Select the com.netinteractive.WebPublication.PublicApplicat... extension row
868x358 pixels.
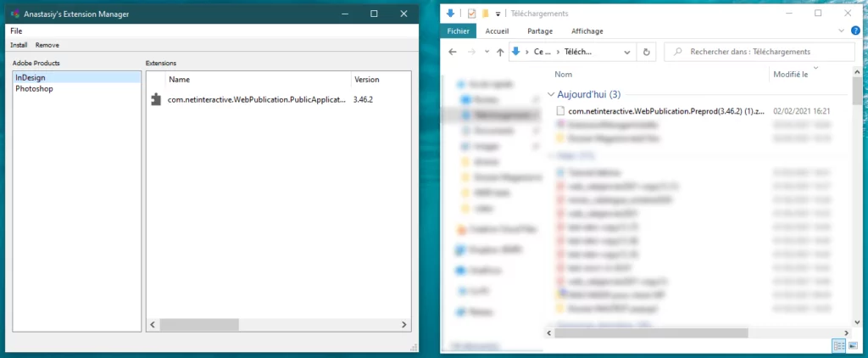pos(278,100)
